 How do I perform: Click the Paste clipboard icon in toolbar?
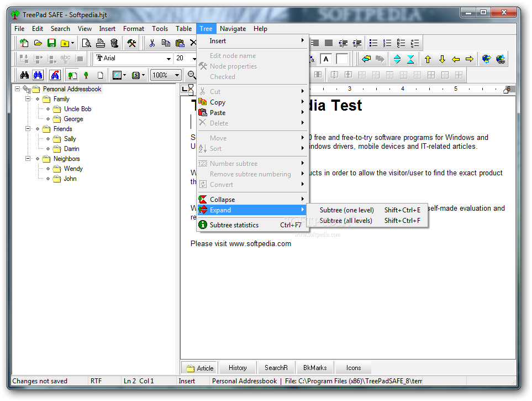coord(180,43)
